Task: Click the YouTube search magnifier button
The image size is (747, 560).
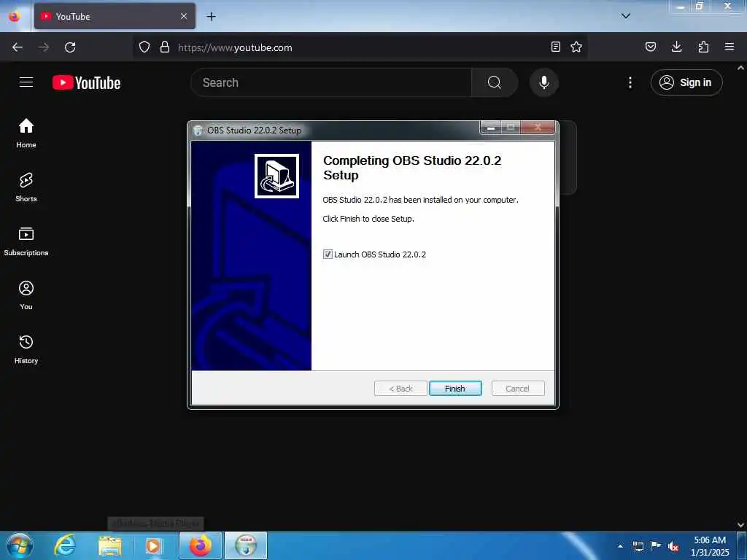Action: 495,82
